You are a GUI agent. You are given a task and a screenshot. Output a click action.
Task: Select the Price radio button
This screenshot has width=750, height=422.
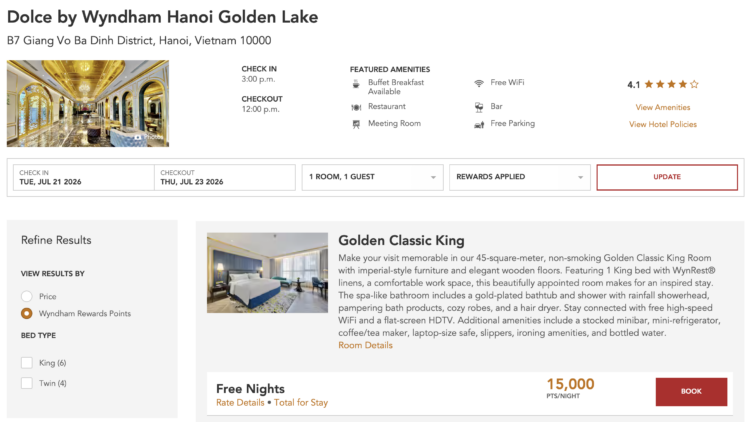(27, 297)
